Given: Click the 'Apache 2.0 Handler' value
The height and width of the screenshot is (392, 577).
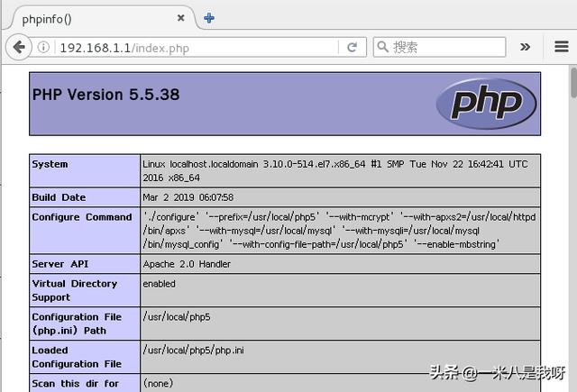Looking at the screenshot, I should pyautogui.click(x=187, y=264).
